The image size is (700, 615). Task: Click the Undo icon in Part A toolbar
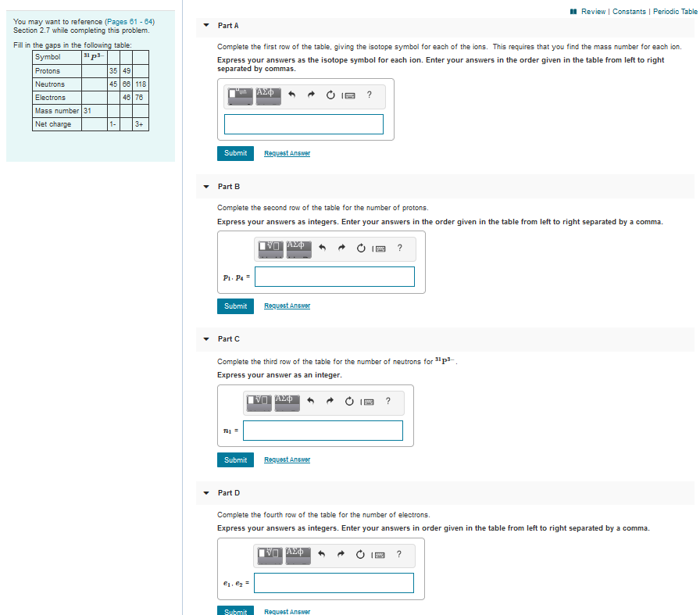pyautogui.click(x=291, y=95)
